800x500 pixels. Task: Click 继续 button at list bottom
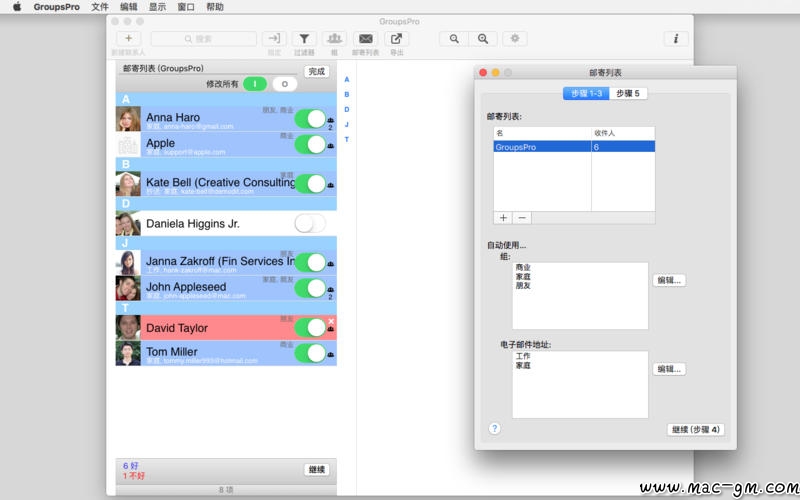pos(317,469)
